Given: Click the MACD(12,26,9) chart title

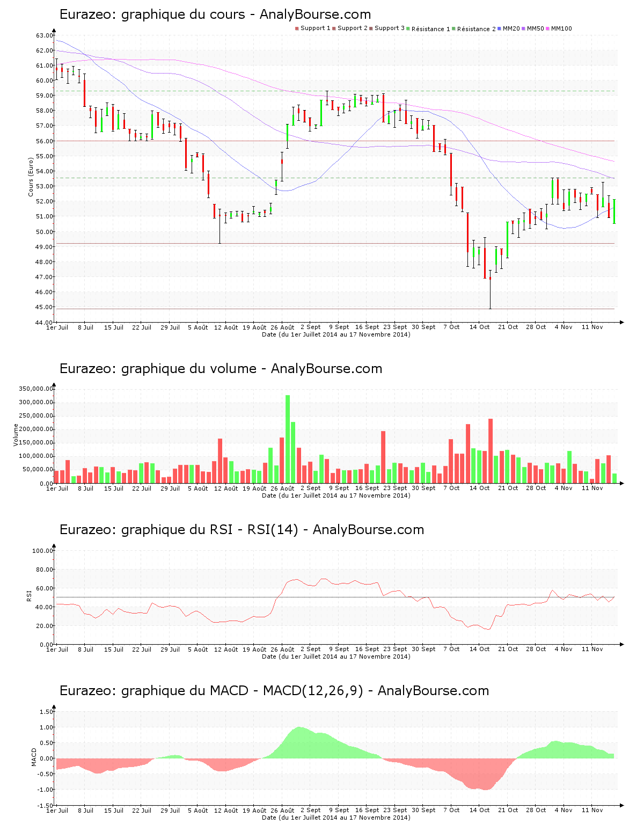Looking at the screenshot, I should tap(274, 691).
